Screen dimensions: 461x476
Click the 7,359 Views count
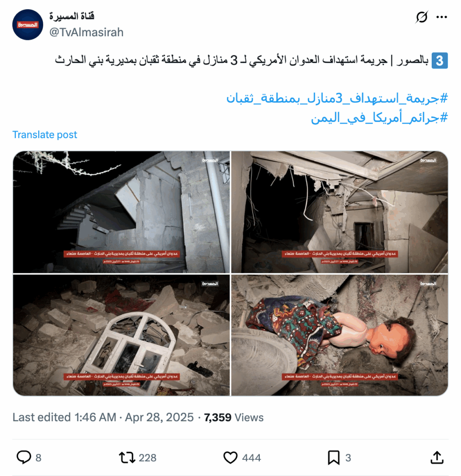[234, 417]
